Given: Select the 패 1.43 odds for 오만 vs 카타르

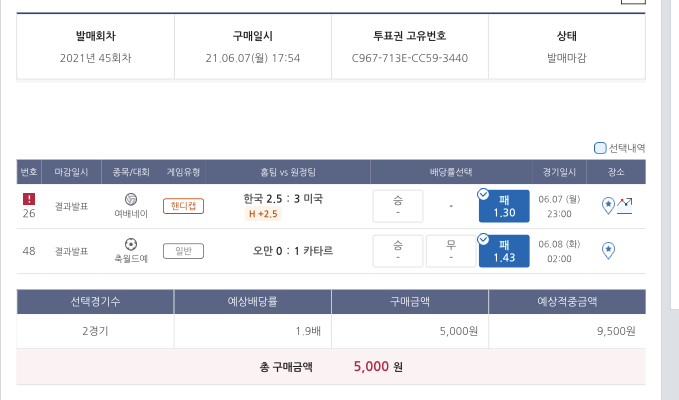Looking at the screenshot, I should pyautogui.click(x=505, y=251).
